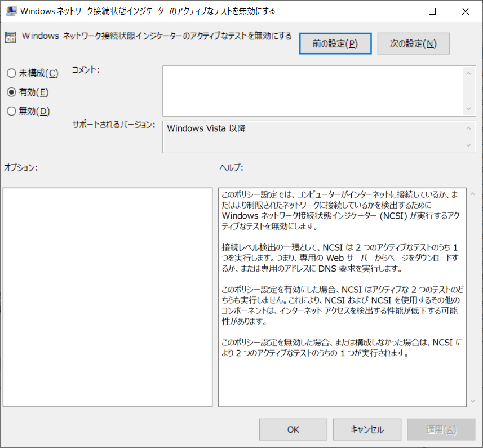Click scroll up arrow in supported version box
The image size is (483, 448).
click(468, 128)
